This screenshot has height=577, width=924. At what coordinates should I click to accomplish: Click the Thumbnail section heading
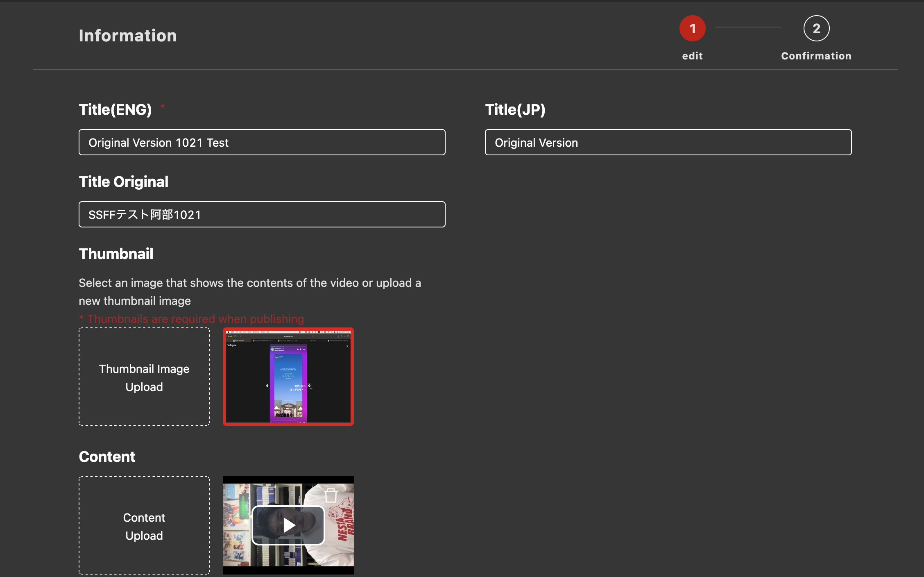pos(116,254)
